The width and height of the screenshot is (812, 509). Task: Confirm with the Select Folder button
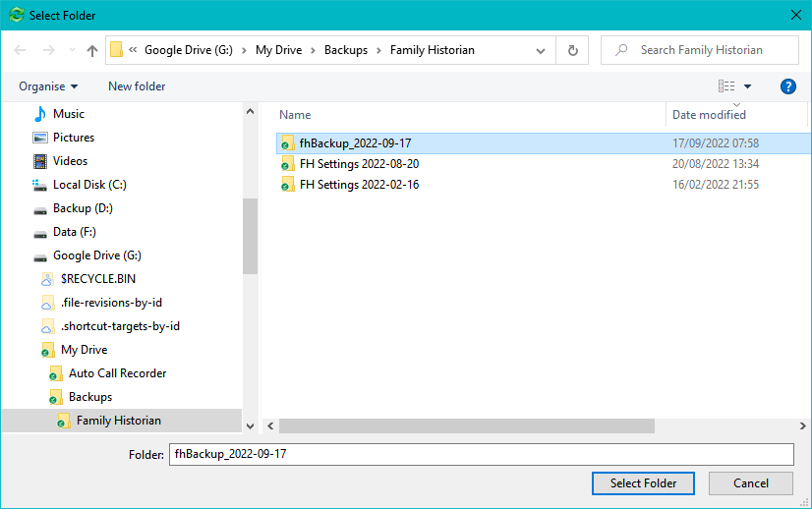(643, 483)
